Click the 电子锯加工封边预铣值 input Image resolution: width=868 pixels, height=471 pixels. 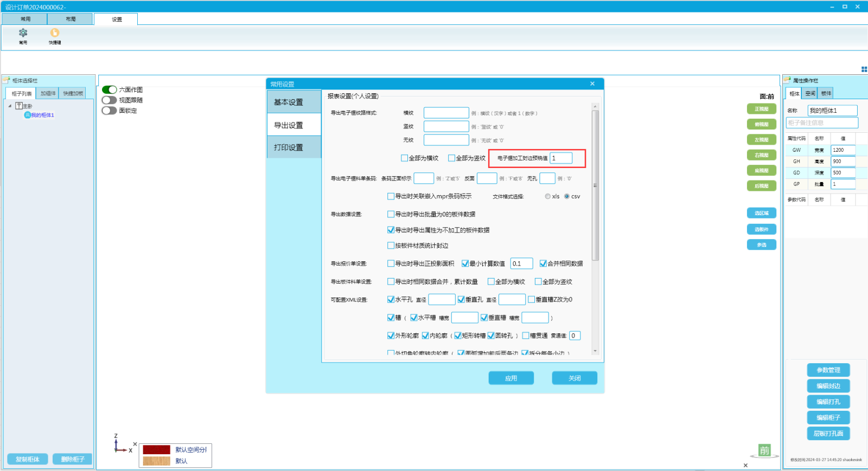click(x=561, y=158)
